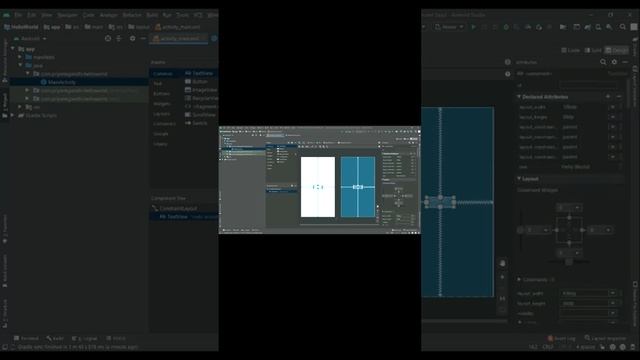Select Containers category in Palette
Image resolution: width=640 pixels, height=360 pixels.
164,124
